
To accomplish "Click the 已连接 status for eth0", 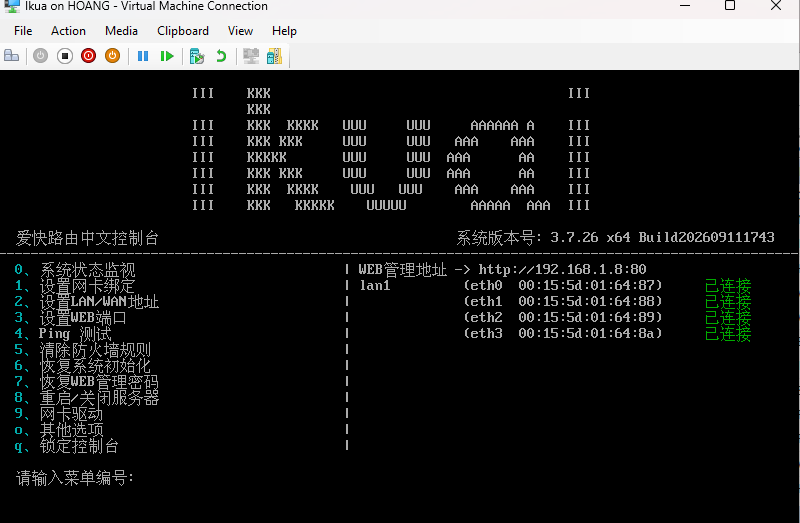I will pyautogui.click(x=728, y=286).
